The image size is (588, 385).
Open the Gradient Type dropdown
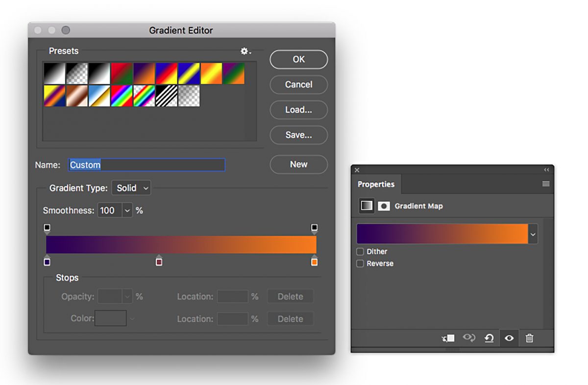click(131, 188)
